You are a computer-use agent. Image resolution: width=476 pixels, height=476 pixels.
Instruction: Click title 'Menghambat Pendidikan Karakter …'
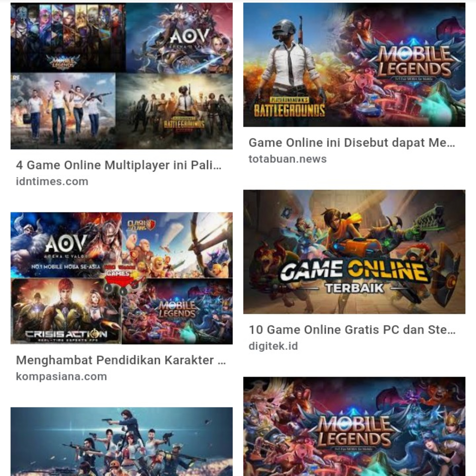click(121, 360)
